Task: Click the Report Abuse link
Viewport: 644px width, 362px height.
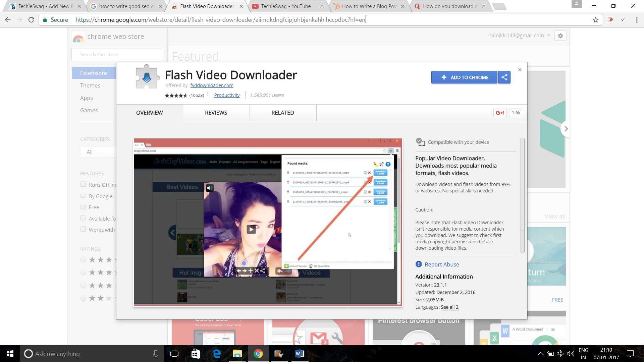Action: [441, 264]
